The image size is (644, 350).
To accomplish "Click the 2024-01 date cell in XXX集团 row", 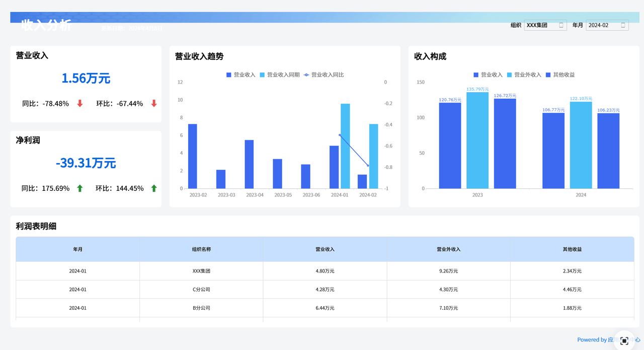I will [77, 271].
